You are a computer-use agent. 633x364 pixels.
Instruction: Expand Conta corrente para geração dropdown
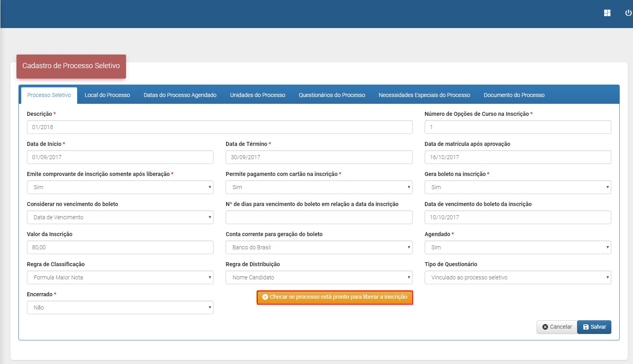[319, 247]
